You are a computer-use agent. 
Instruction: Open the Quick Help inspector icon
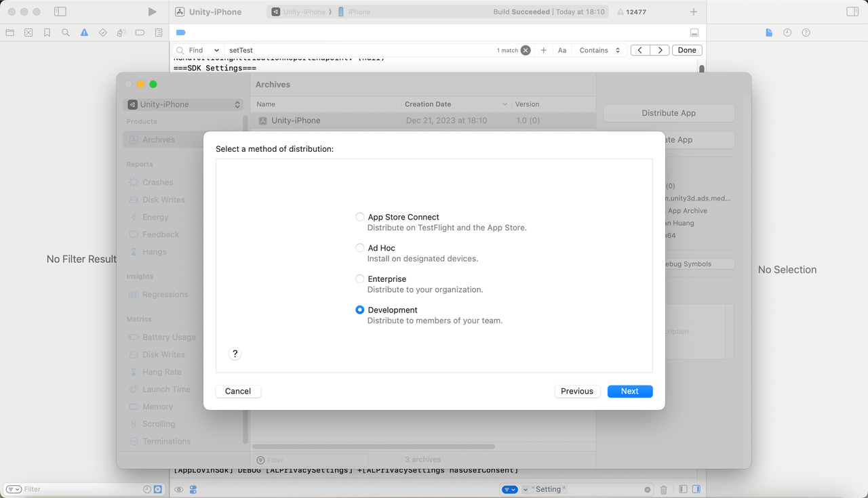(x=806, y=33)
